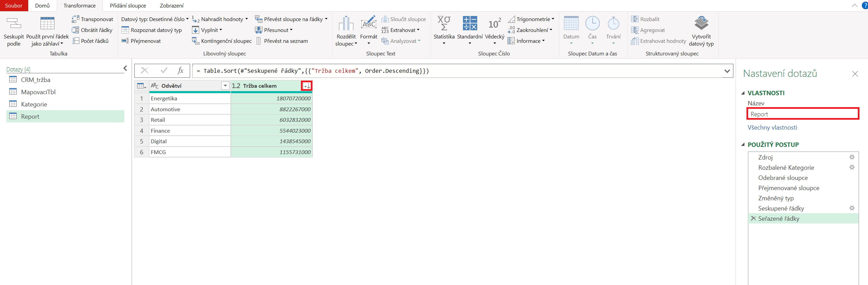This screenshot has width=868, height=285.
Task: Select the CRM_tržba query
Action: click(35, 80)
